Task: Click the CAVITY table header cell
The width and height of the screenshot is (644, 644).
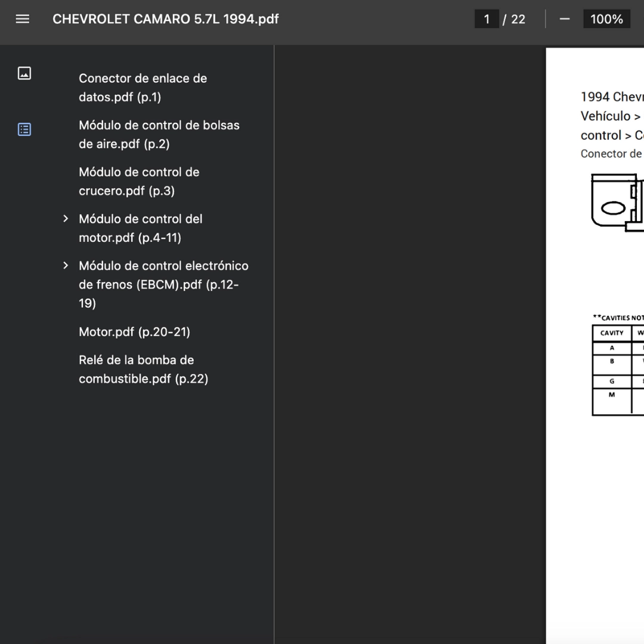Action: pyautogui.click(x=612, y=333)
